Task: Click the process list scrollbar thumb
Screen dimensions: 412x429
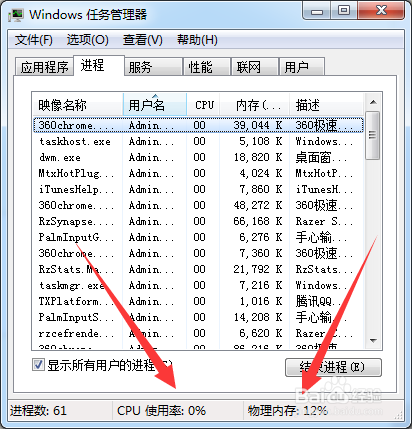Action: pyautogui.click(x=372, y=135)
